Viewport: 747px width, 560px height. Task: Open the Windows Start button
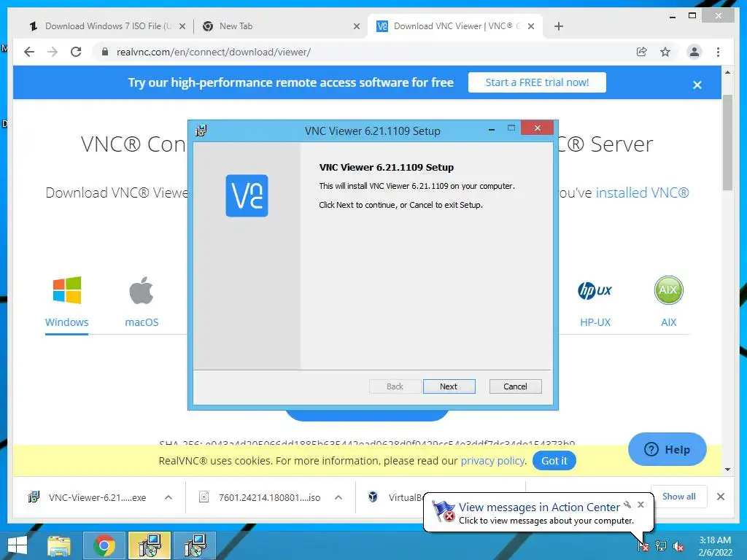pos(18,545)
